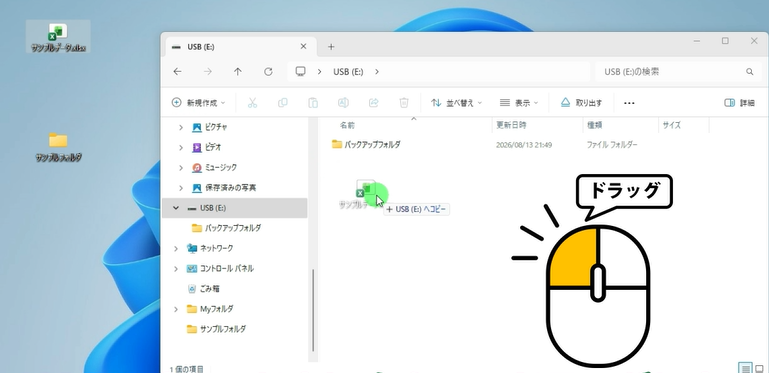Click chevron after USB (E:) in address bar
Viewport: 769px width, 373px height.
(377, 72)
